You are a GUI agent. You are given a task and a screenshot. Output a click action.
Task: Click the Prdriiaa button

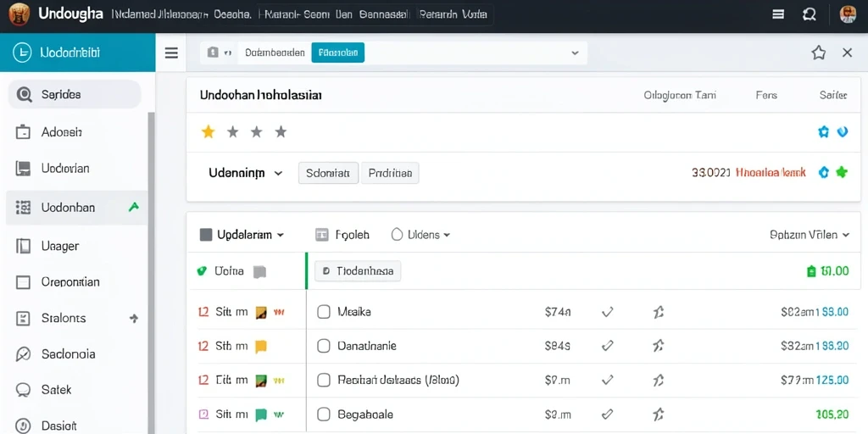(x=390, y=173)
